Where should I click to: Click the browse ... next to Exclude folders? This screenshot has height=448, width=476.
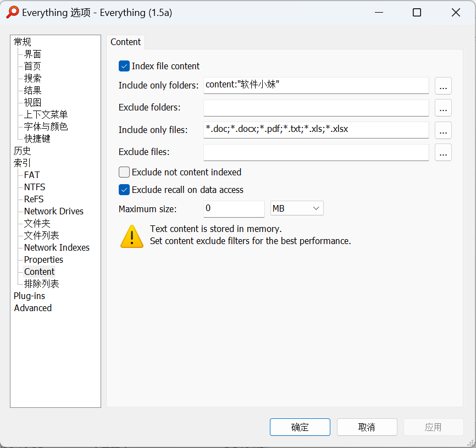coord(443,108)
